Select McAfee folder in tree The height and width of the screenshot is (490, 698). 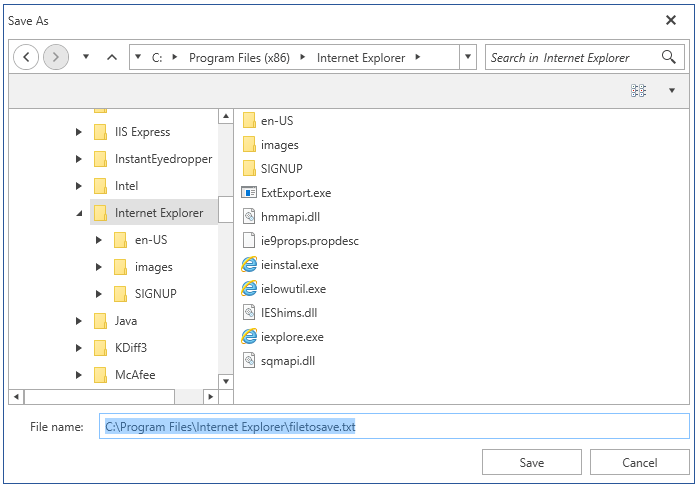tap(125, 375)
